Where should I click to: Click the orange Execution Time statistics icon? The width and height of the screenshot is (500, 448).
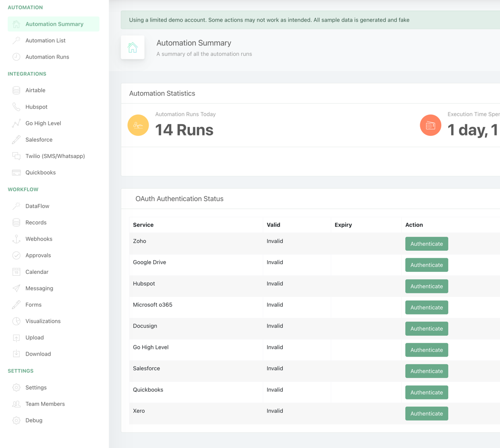pos(430,126)
